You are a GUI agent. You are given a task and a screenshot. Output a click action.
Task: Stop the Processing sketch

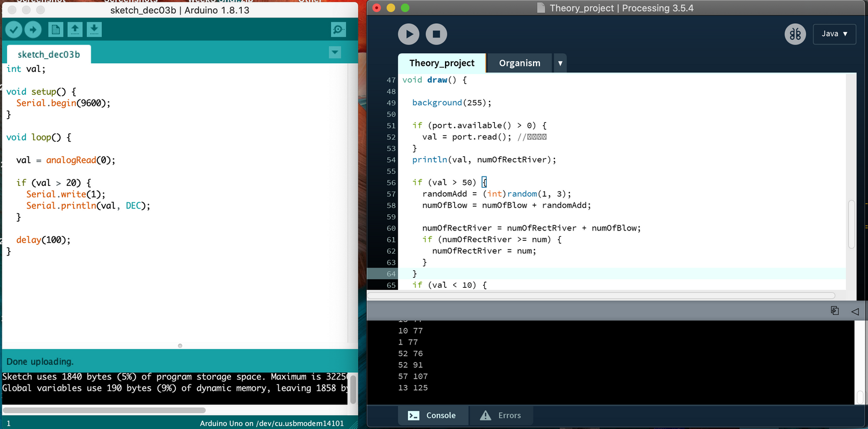click(x=436, y=34)
